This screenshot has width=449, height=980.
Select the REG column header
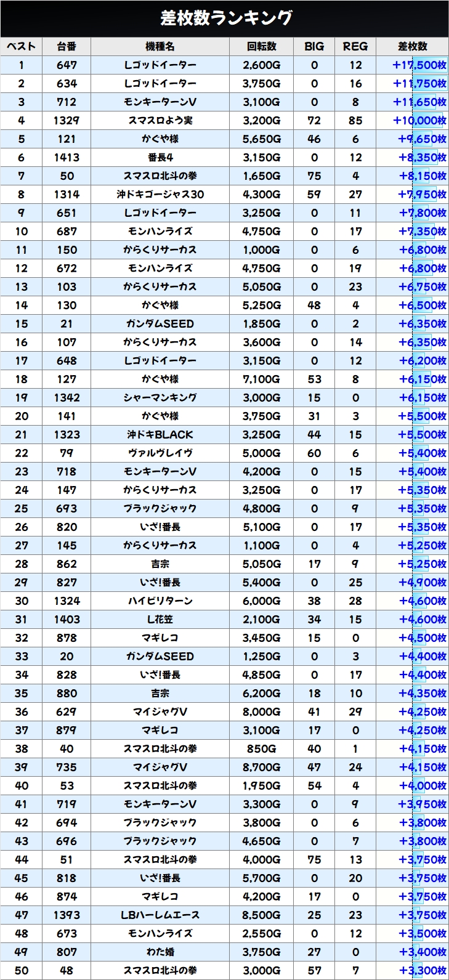point(355,46)
